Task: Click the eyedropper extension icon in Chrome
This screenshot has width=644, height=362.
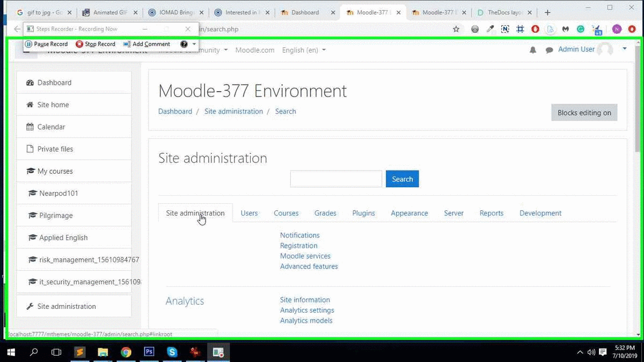Action: (x=490, y=29)
